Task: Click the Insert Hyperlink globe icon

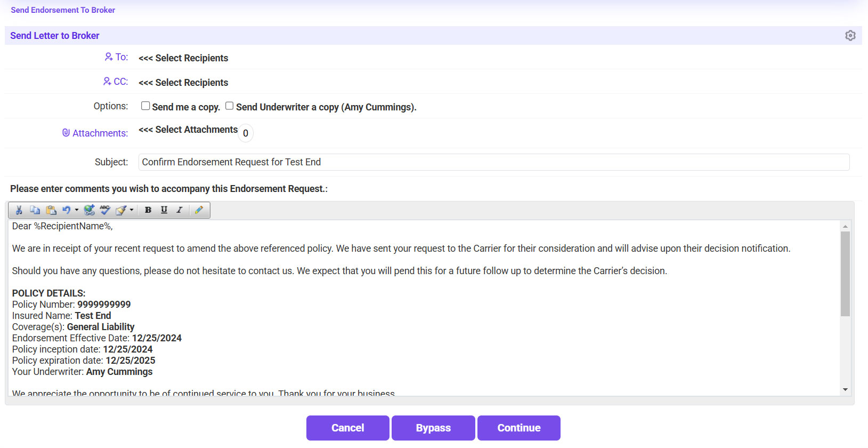Action: [x=90, y=210]
